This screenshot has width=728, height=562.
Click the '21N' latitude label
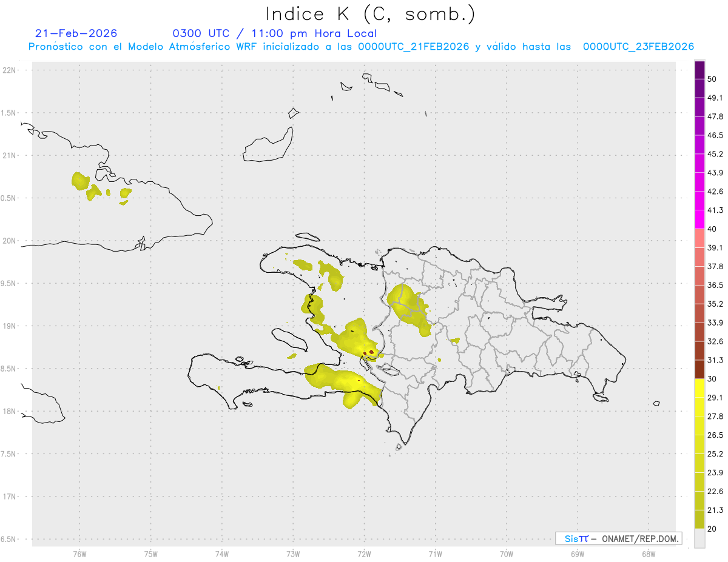point(9,155)
